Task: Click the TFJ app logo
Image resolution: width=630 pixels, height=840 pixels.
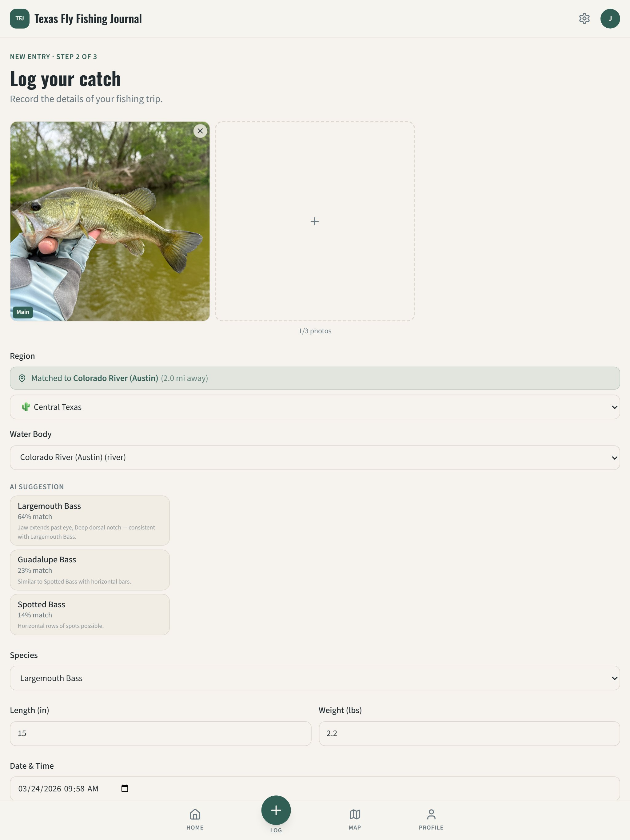Action: pos(20,19)
